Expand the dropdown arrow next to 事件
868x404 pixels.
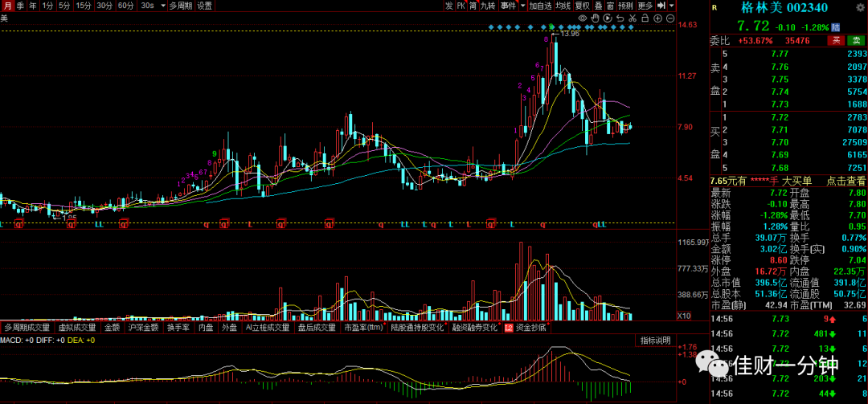522,6
